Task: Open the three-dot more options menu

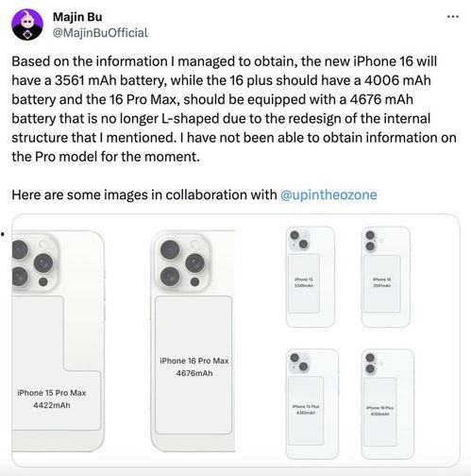Action: pyautogui.click(x=453, y=17)
